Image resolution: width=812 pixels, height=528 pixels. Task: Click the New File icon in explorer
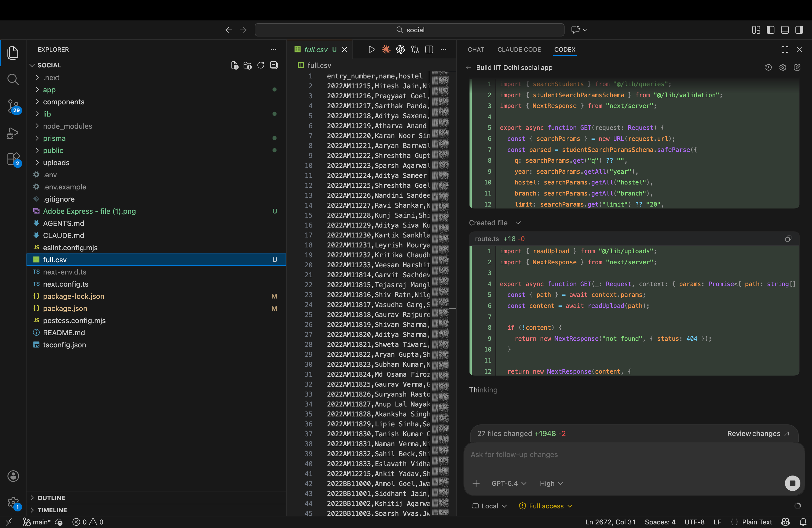[x=234, y=65]
